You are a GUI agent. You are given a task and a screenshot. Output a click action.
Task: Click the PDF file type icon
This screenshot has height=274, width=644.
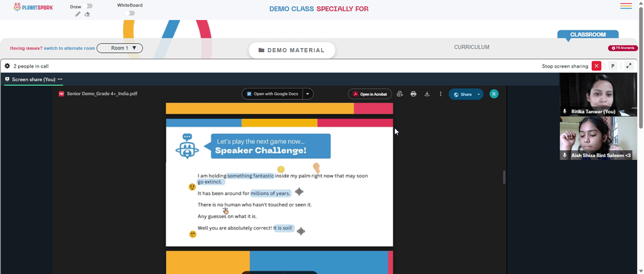coord(61,93)
